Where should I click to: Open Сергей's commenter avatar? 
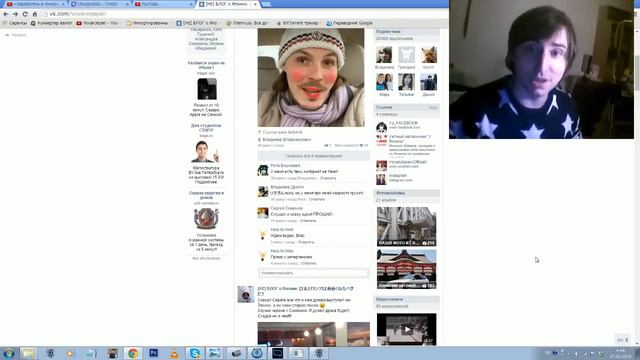pos(263,213)
